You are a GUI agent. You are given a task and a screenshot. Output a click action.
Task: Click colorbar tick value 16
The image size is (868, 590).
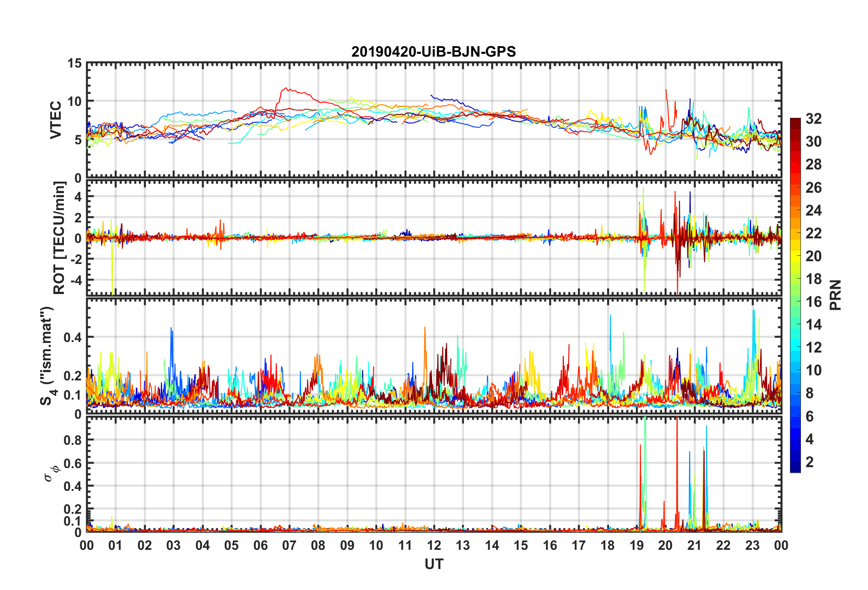[x=813, y=302]
